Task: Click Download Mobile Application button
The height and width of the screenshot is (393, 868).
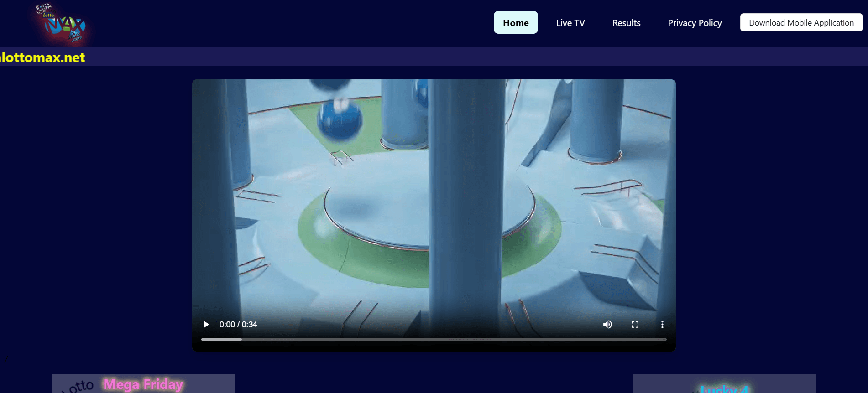Action: click(x=801, y=22)
